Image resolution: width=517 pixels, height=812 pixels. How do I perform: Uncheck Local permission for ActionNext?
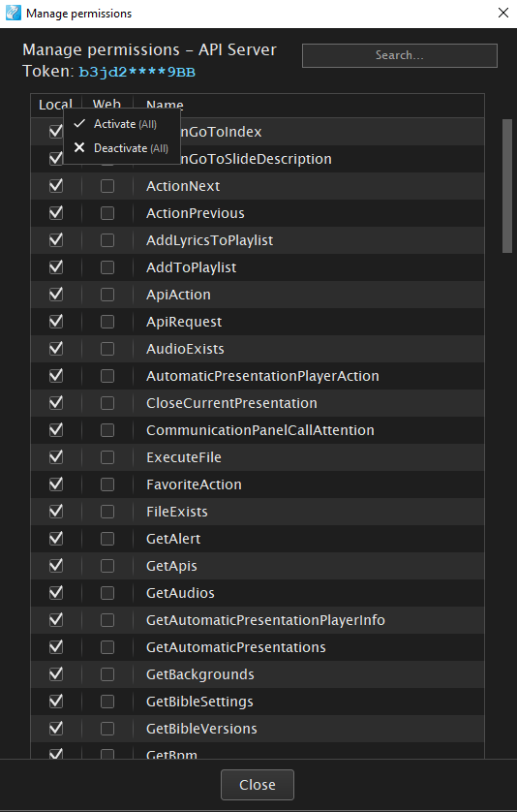click(56, 186)
